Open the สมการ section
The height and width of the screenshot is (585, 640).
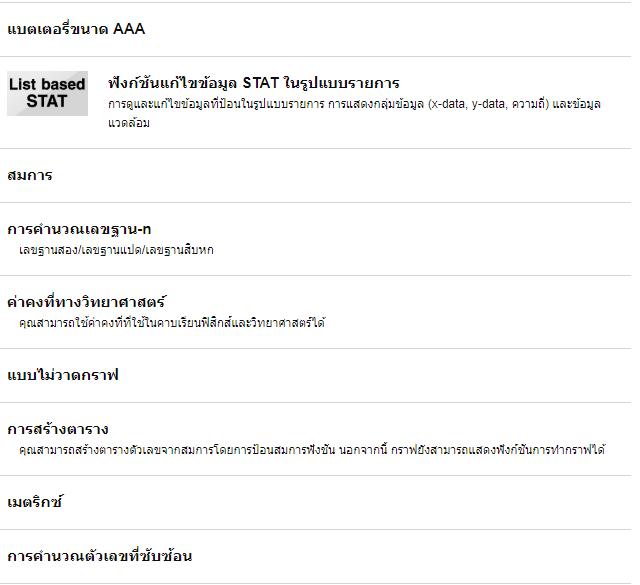(30, 175)
